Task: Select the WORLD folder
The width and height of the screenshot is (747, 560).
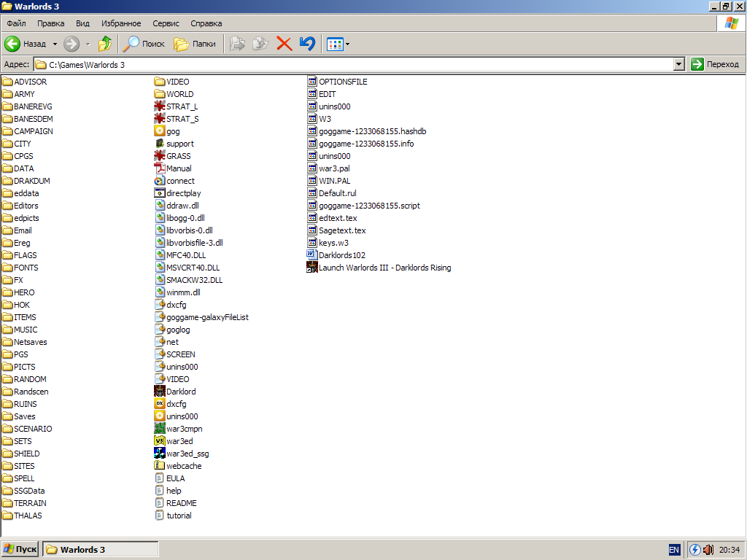Action: 174,94
